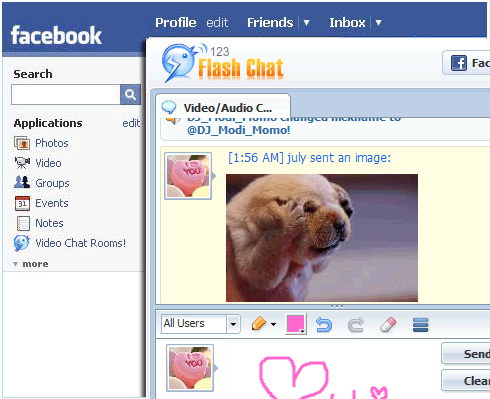Expand the Friends dropdown arrow

pyautogui.click(x=306, y=23)
